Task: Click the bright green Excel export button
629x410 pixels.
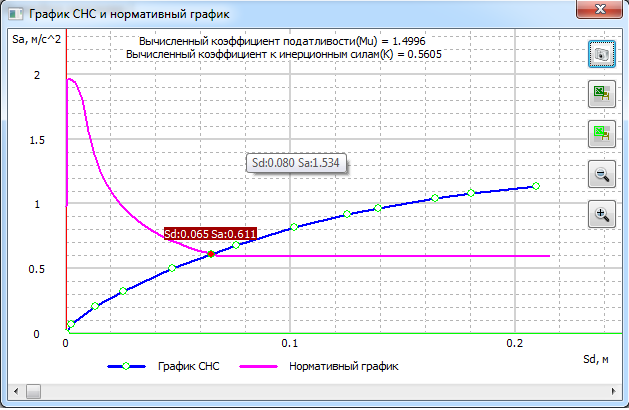Action: pos(602,133)
